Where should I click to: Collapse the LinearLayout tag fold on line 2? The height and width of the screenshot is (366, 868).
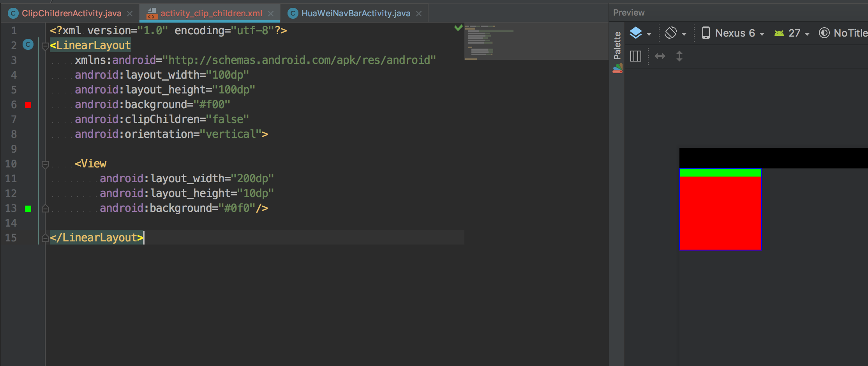click(45, 46)
